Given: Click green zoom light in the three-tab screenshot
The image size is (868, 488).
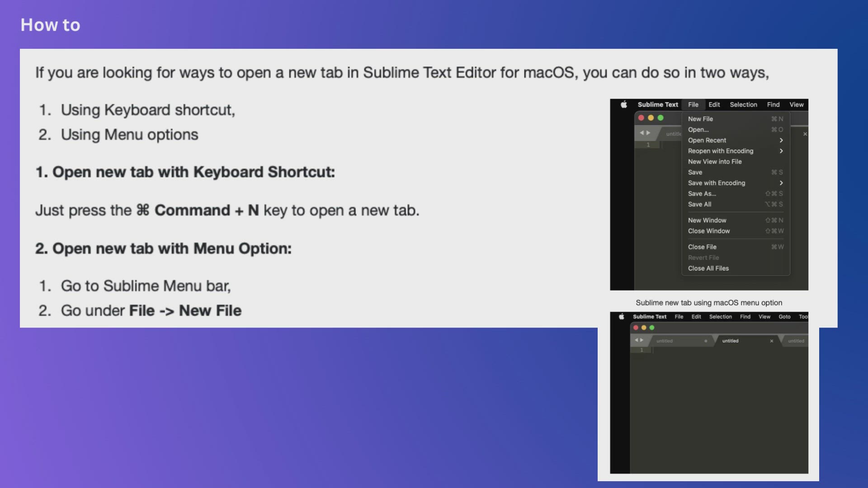Looking at the screenshot, I should (652, 328).
